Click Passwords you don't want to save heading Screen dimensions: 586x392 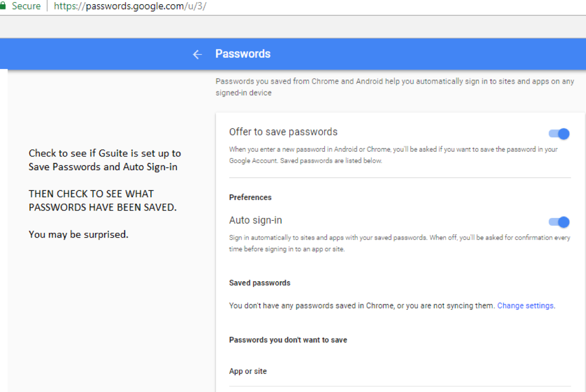click(x=288, y=340)
